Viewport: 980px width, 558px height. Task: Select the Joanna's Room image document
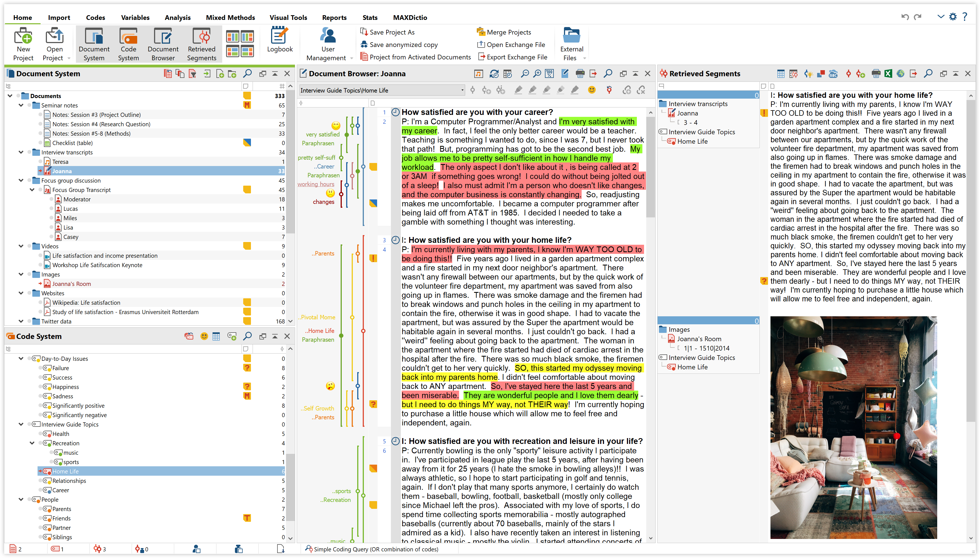pos(71,284)
